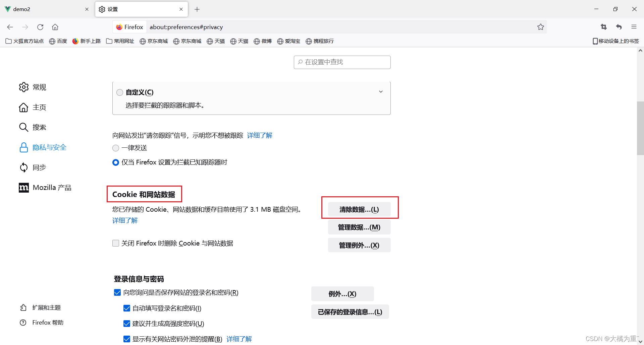Open 火狐官方站点 bookmark folder
This screenshot has height=345, width=644.
[x=25, y=41]
